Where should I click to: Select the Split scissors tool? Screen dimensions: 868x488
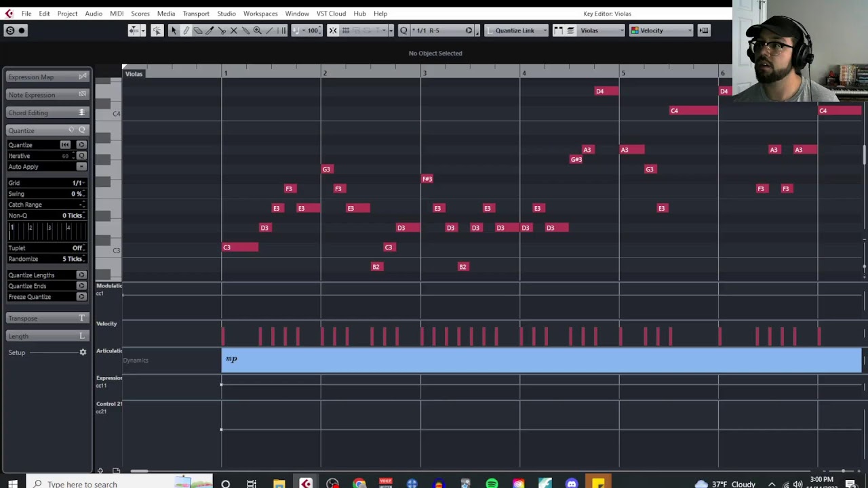[x=222, y=30]
